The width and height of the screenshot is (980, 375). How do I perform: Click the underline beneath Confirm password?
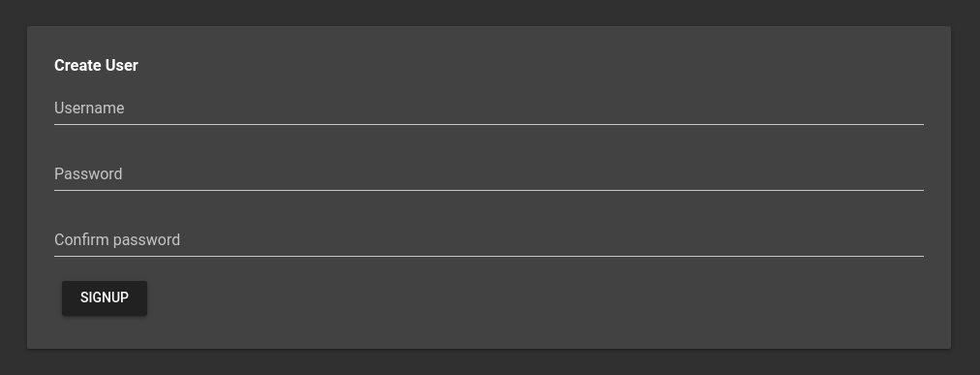[x=489, y=256]
